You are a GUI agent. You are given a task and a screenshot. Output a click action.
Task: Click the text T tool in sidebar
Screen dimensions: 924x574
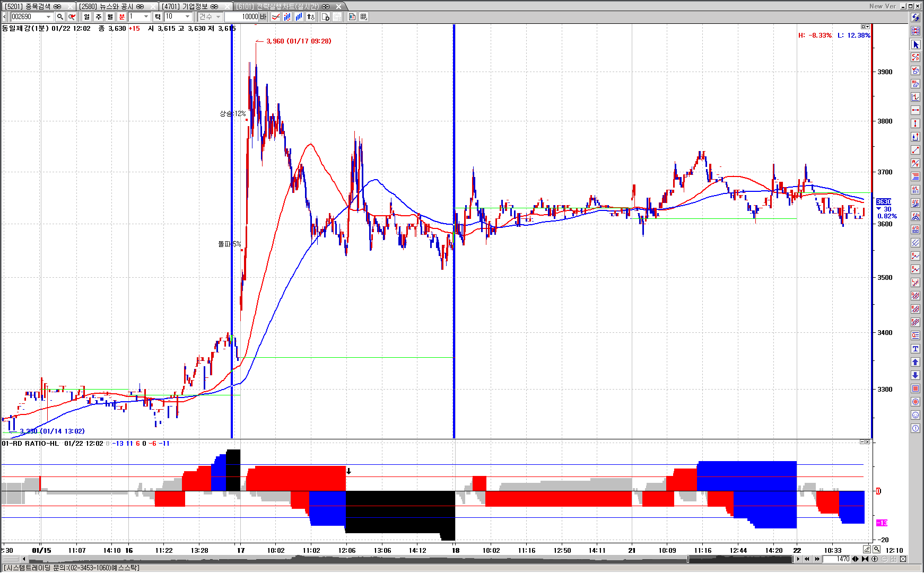click(916, 349)
